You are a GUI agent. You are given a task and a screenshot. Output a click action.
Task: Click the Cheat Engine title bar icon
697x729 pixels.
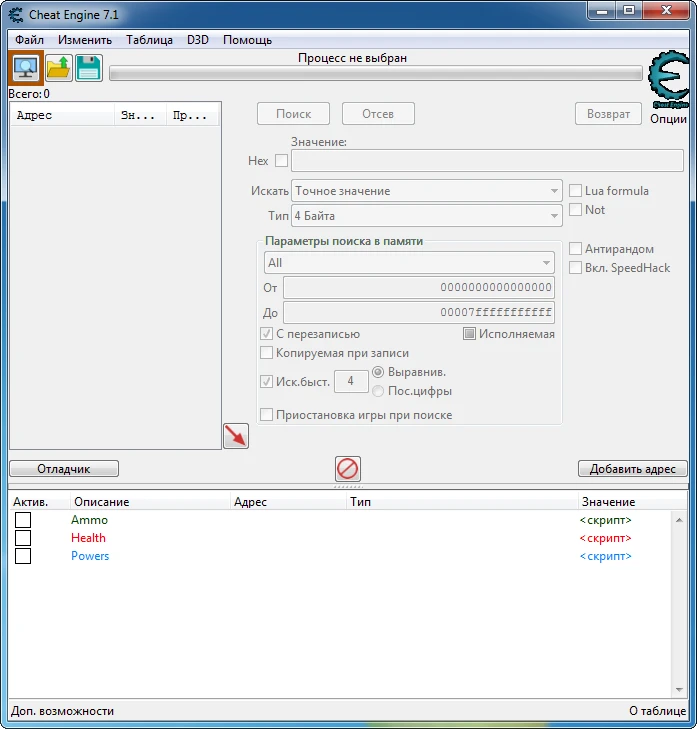[16, 15]
